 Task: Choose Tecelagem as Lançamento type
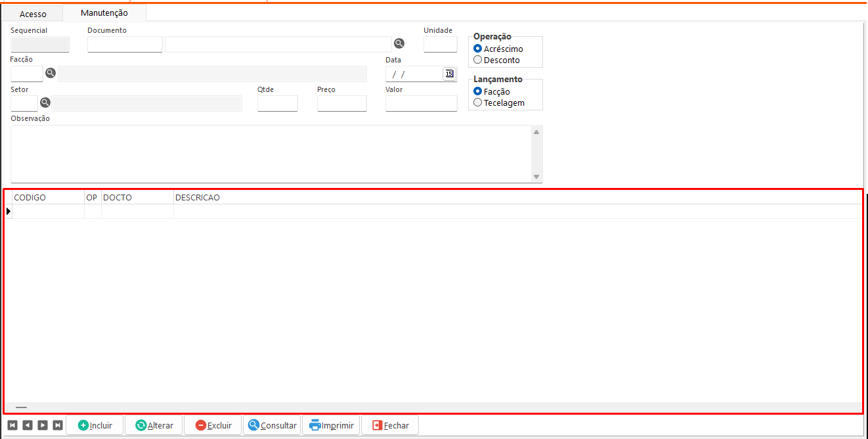pos(478,103)
